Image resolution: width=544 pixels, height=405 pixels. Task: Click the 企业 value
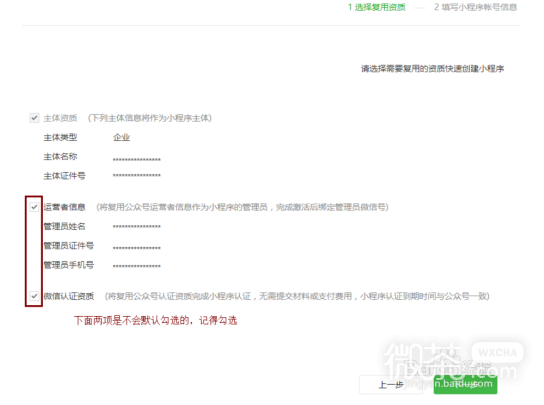[x=121, y=137]
